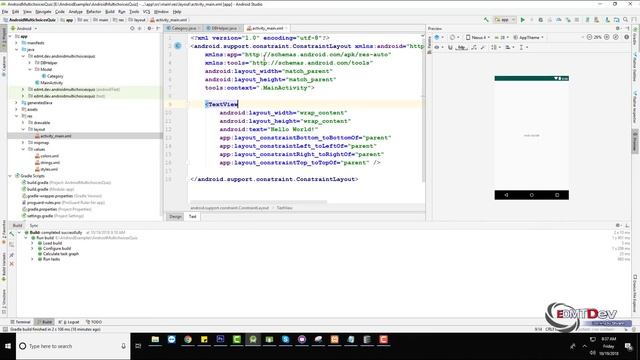Run the app with the green play button
Screen dimensions: 640x360
coord(522,20)
